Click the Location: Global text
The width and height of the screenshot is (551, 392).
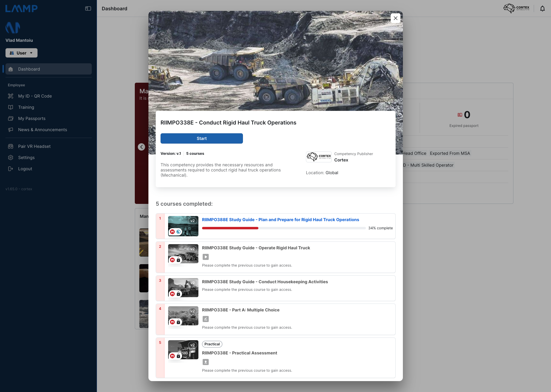click(322, 173)
